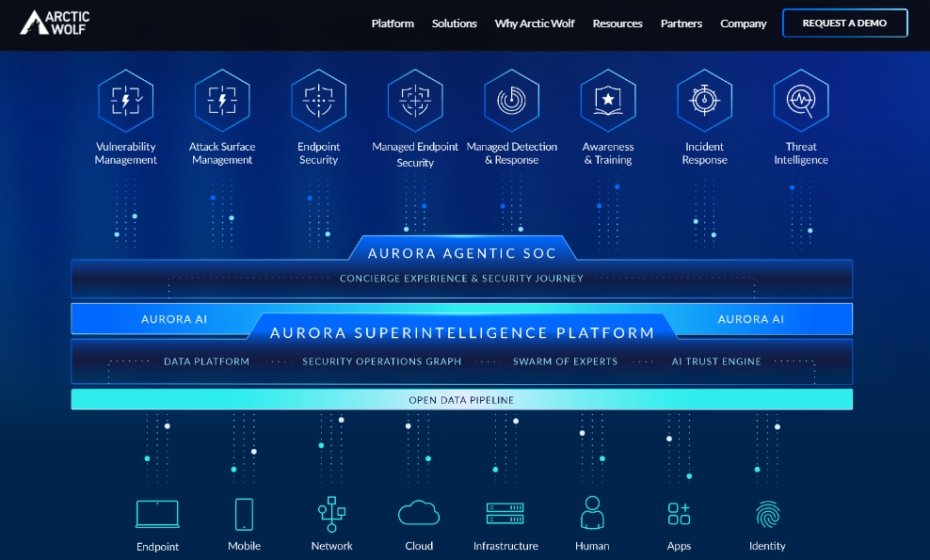Click the Mobile phone icon
This screenshot has width=930, height=560.
[245, 514]
